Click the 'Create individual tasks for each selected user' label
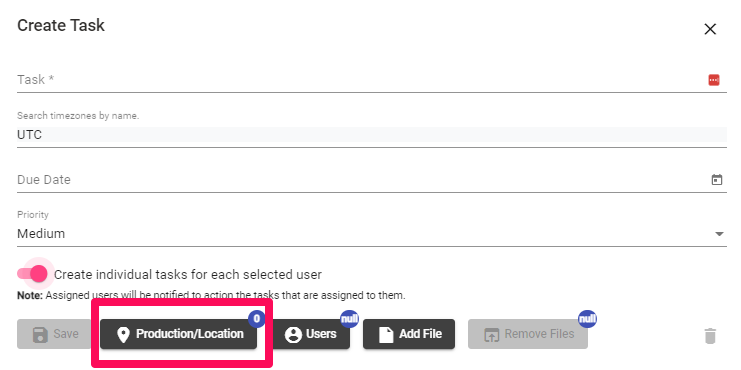The width and height of the screenshot is (741, 370). pyautogui.click(x=188, y=275)
